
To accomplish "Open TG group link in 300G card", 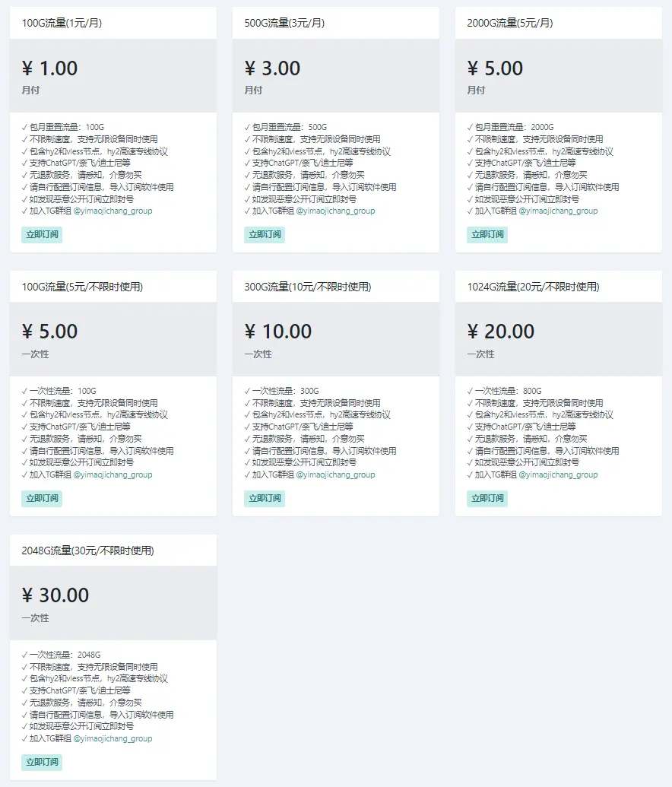I will [336, 474].
